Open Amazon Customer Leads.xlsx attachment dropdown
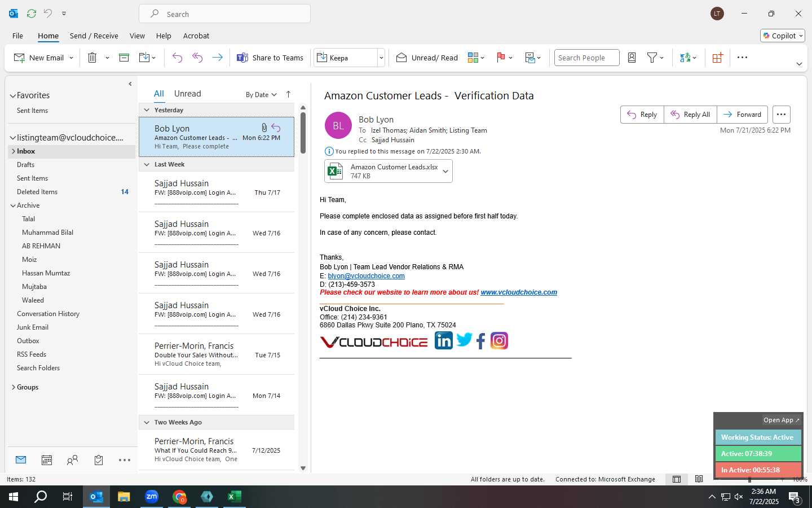The width and height of the screenshot is (812, 508). pos(445,172)
